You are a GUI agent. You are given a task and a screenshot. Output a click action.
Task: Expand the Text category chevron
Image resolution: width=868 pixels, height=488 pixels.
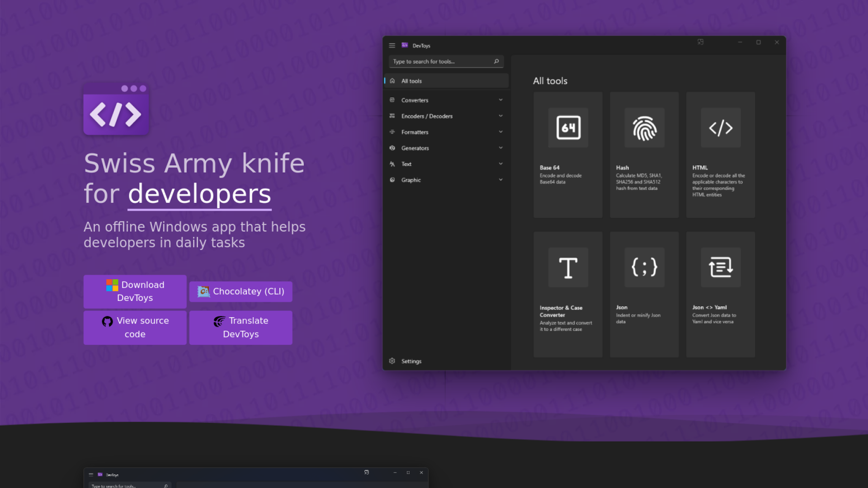(x=500, y=164)
